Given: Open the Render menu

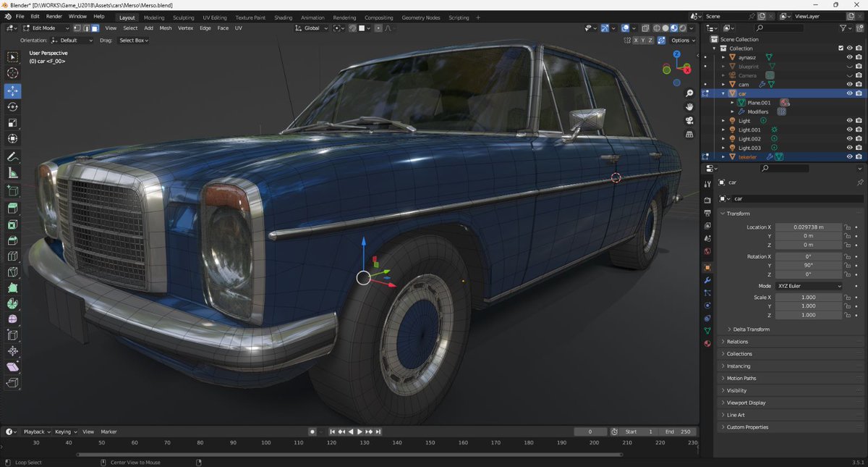Looking at the screenshot, I should point(54,16).
